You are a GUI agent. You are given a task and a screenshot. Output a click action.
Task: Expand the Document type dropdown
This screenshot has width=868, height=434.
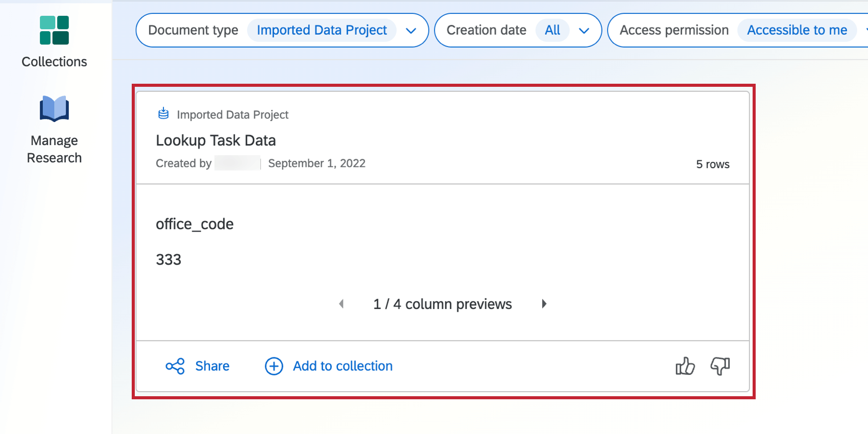click(x=412, y=31)
